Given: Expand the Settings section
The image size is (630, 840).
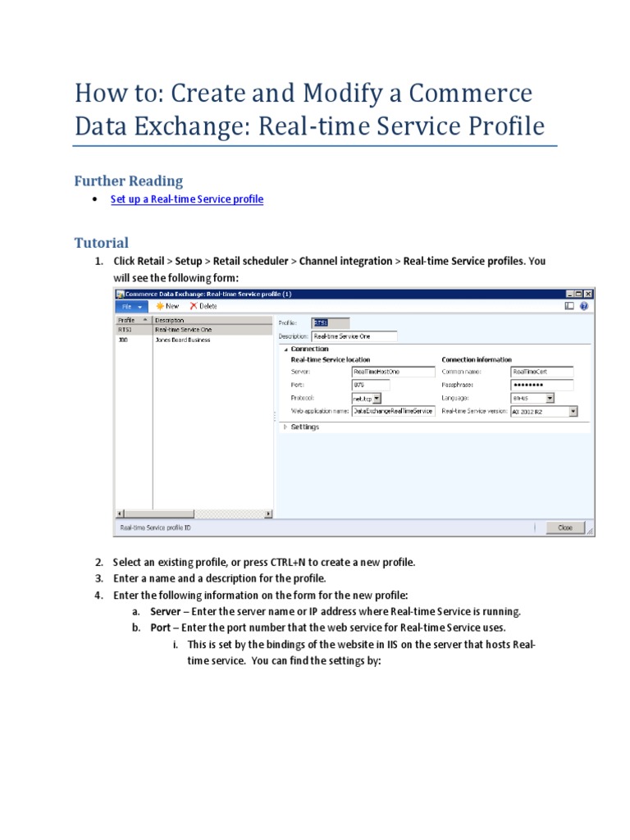Looking at the screenshot, I should (x=285, y=427).
